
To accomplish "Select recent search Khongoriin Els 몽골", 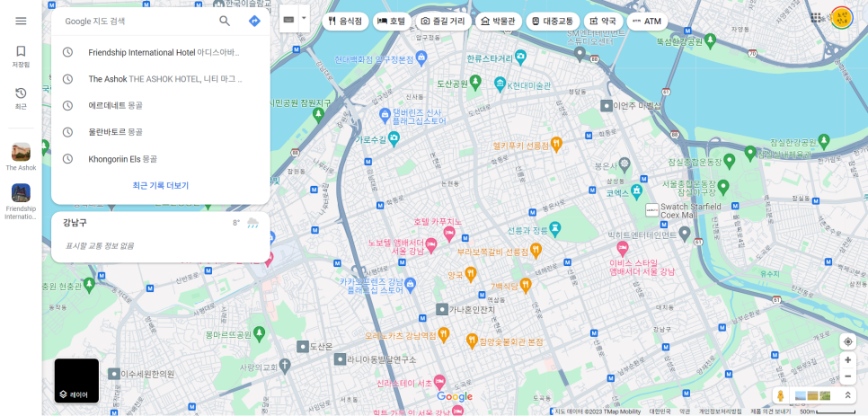I will coord(161,159).
